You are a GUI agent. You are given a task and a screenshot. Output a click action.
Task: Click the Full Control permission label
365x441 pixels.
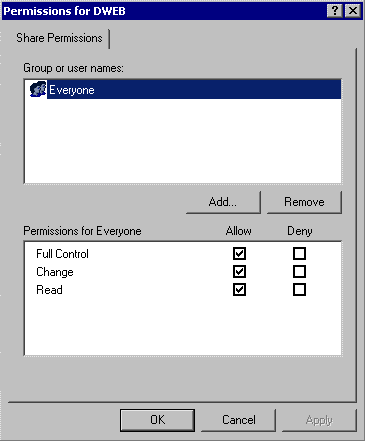point(62,254)
